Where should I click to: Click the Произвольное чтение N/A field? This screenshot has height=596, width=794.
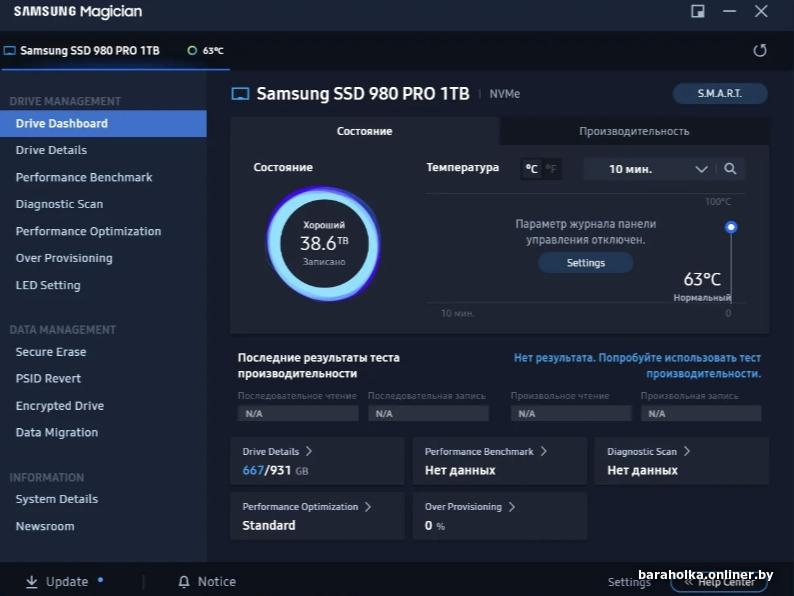point(571,414)
